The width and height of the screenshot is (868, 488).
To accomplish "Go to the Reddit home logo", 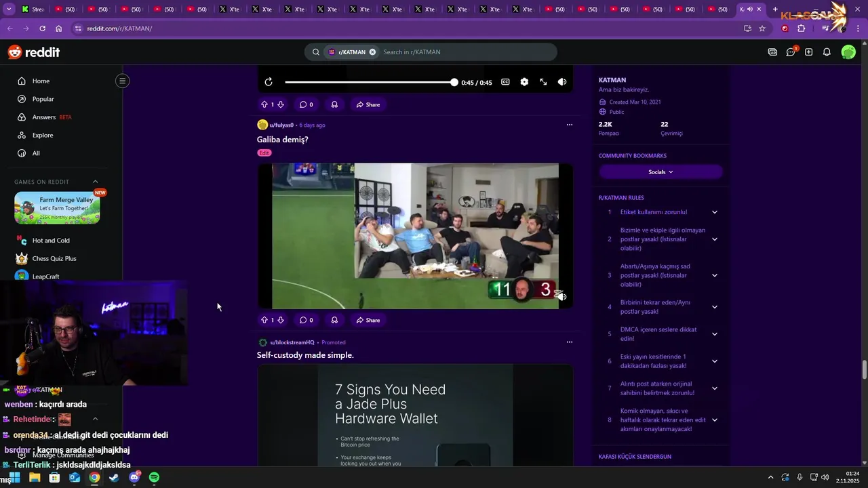I will [x=34, y=52].
